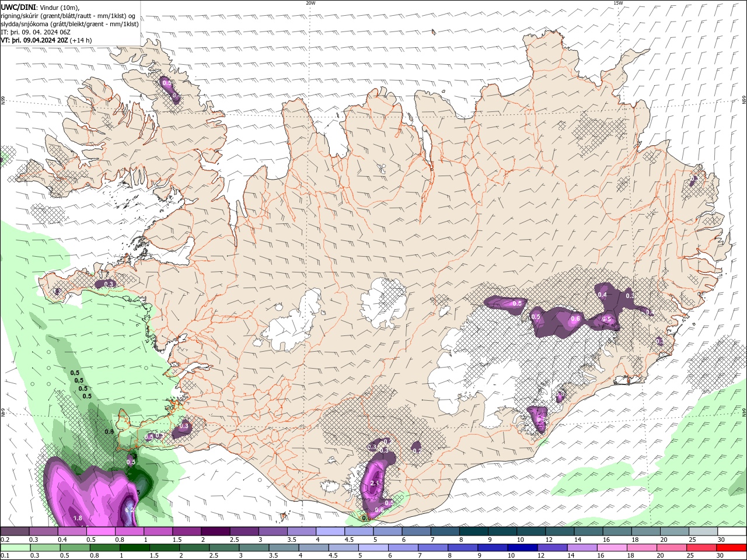Click the 'UWC/DINI: Vindur (10m)' title text
The height and width of the screenshot is (560, 747).
(39, 7)
